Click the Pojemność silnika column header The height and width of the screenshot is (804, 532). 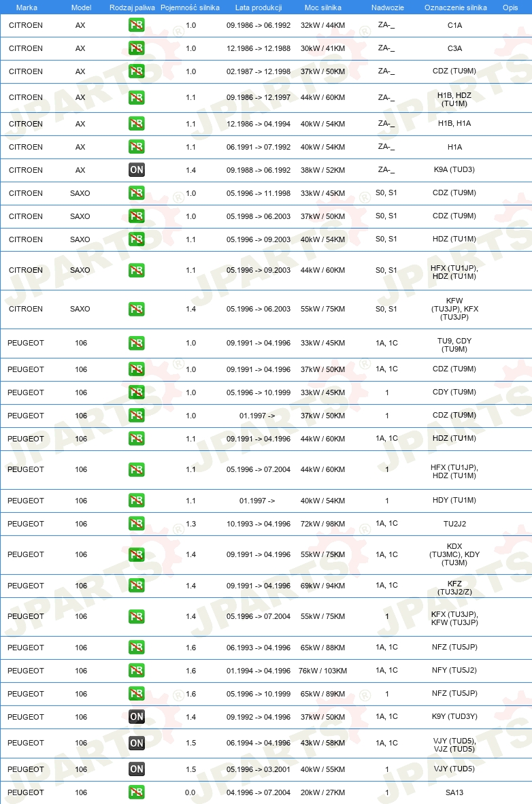[x=190, y=7]
